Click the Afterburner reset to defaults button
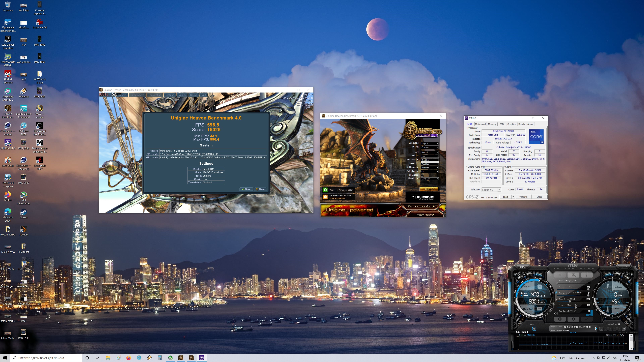The width and height of the screenshot is (644, 362). [x=573, y=319]
